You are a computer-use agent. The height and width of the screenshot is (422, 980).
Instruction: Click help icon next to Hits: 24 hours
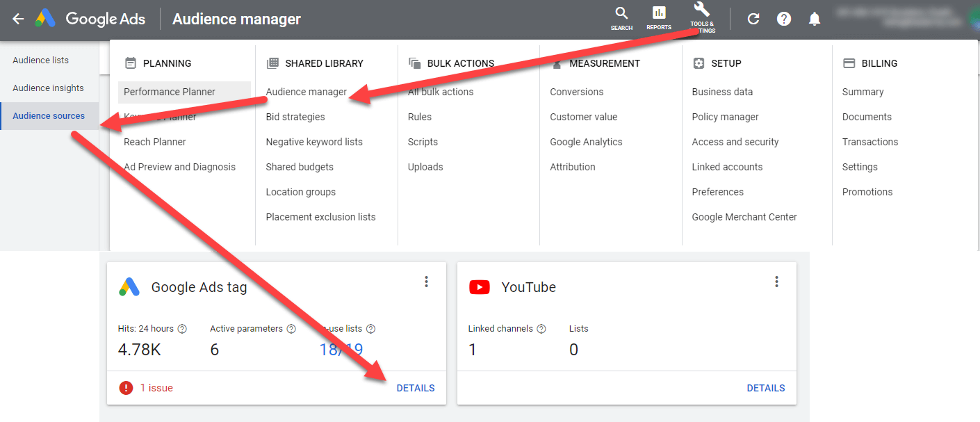pyautogui.click(x=182, y=329)
